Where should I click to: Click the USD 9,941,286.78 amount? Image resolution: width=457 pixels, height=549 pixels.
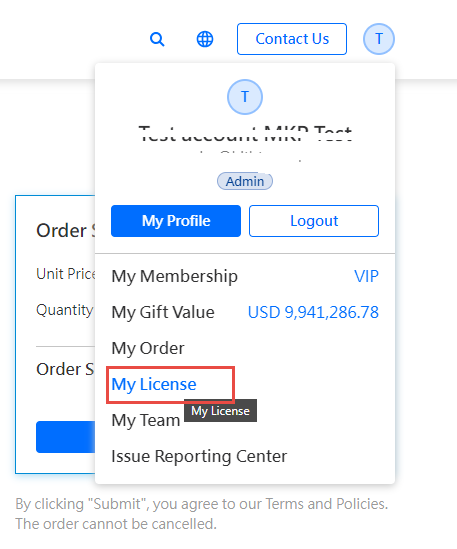[313, 312]
